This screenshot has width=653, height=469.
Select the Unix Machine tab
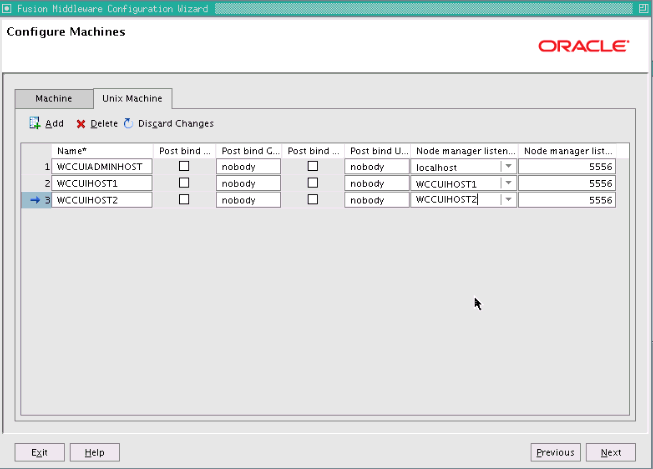point(132,99)
